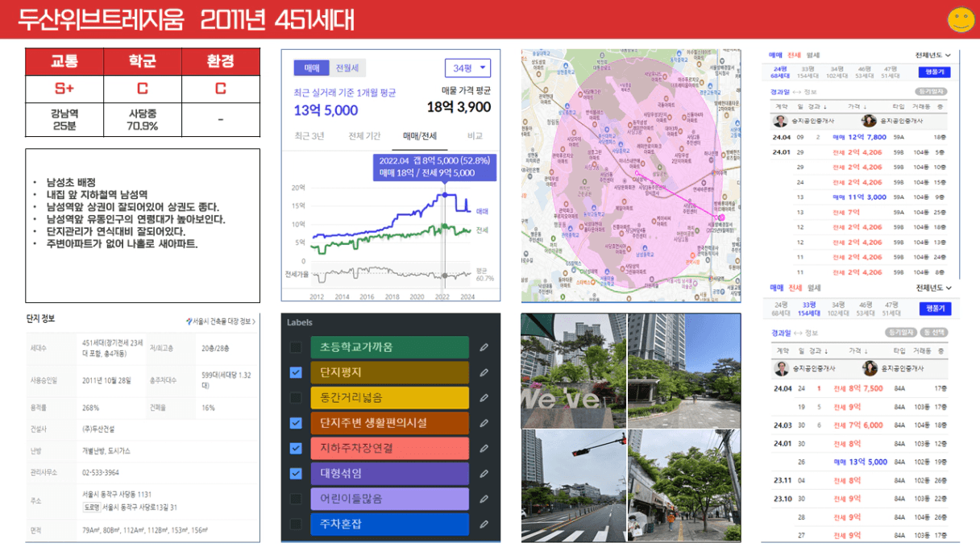
Task: Select the 전체 기간 chart tab
Action: point(364,136)
